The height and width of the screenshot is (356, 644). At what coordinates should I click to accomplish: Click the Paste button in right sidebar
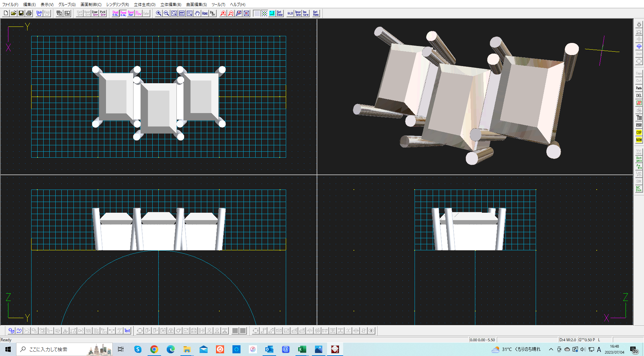639,88
